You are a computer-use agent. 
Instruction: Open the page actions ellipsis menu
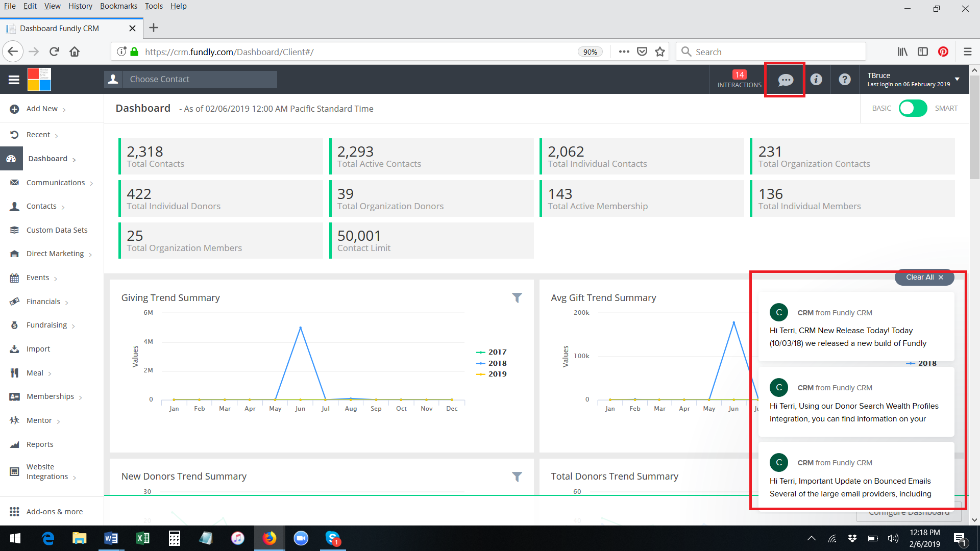coord(624,52)
